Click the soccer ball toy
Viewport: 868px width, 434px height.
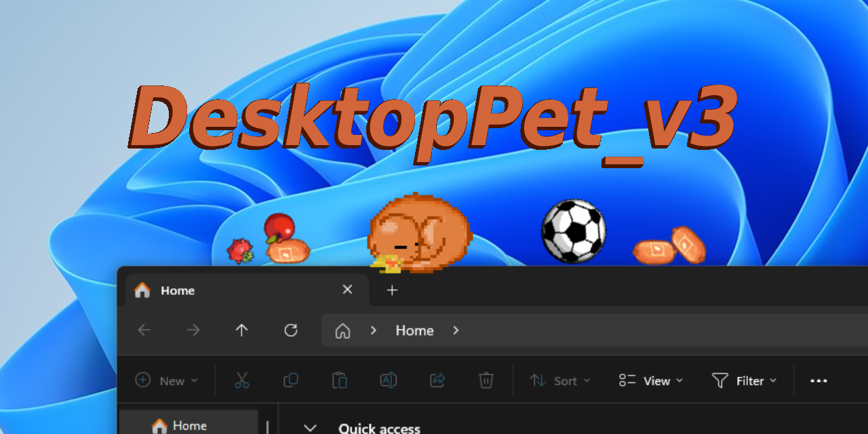pyautogui.click(x=574, y=231)
